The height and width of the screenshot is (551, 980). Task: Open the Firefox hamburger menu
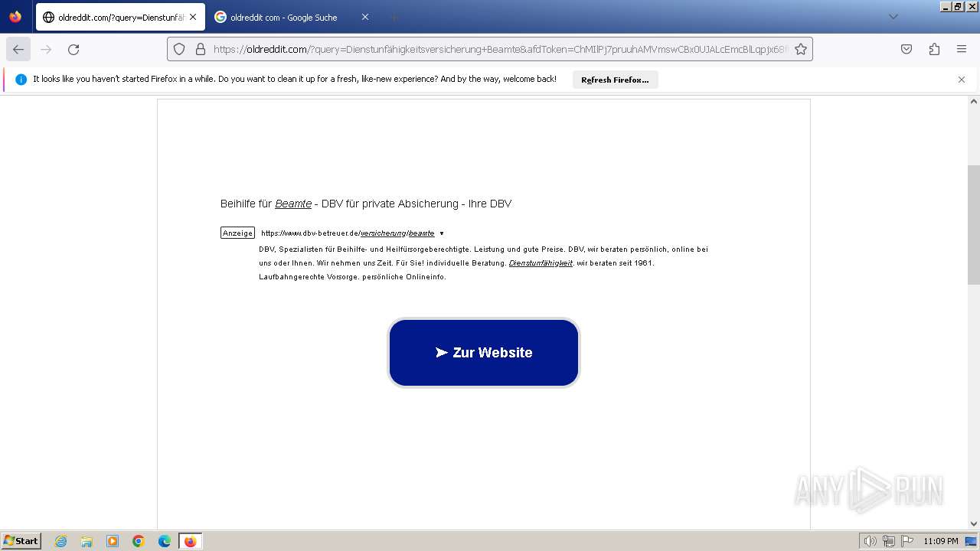[962, 49]
